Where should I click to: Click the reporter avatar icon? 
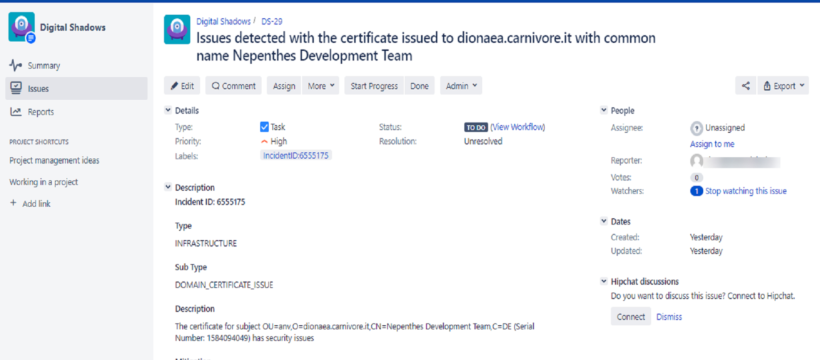coord(696,161)
